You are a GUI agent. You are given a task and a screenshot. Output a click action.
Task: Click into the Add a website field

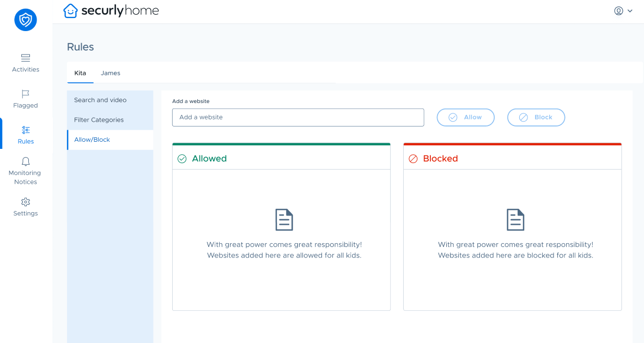(x=297, y=117)
